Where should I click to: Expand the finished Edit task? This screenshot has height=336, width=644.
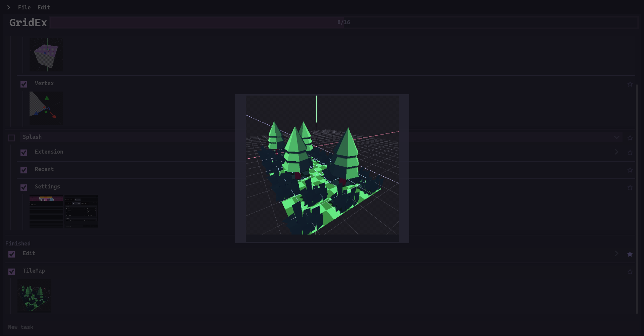[x=616, y=254]
